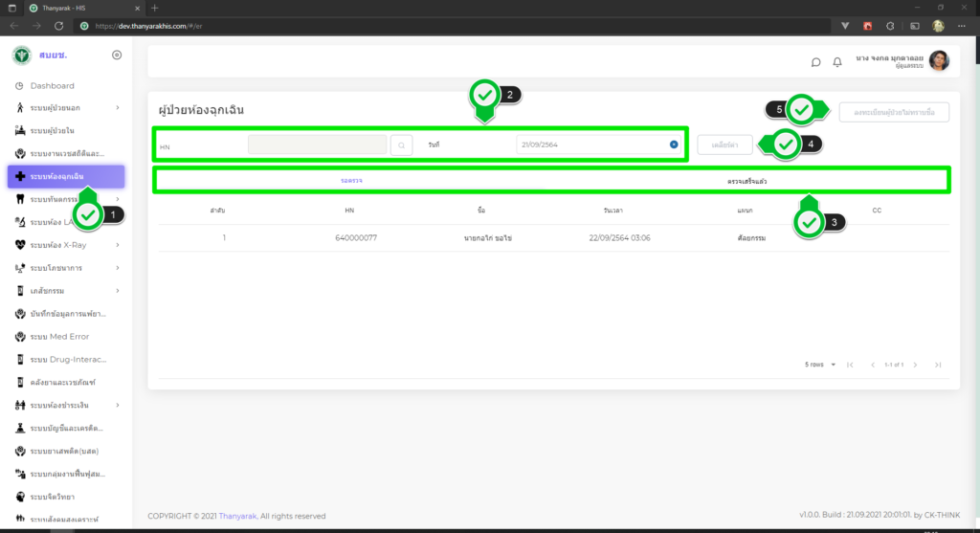Image resolution: width=980 pixels, height=533 pixels.
Task: Expand the ระบบผู้ป่วยนอก sidebar submenu arrow
Action: [117, 107]
